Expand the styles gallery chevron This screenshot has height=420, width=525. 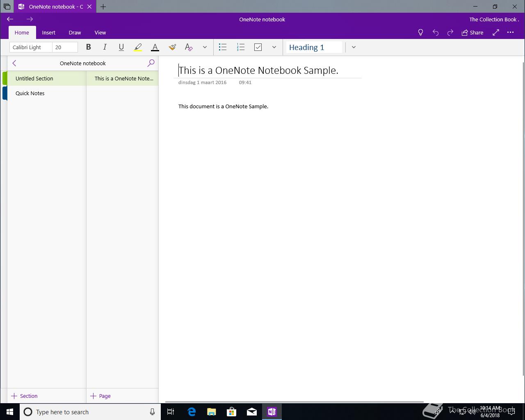pos(354,47)
